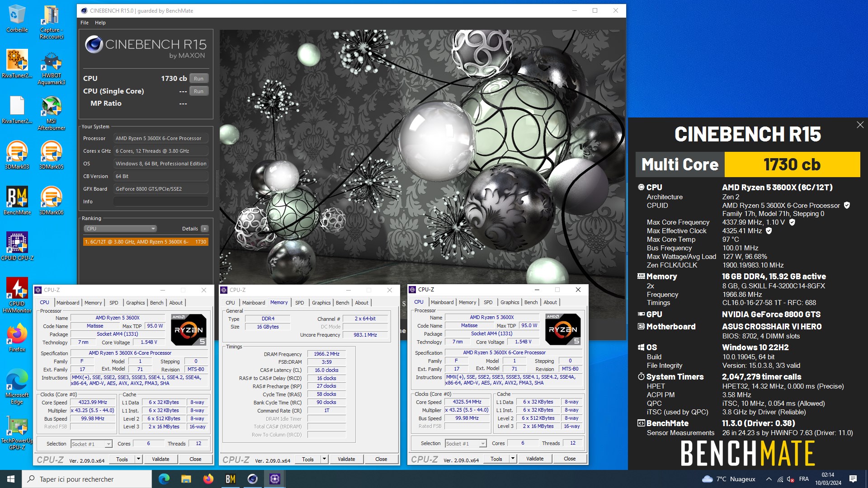
Task: Launch CPUID CPU-Z desktop icon
Action: (17, 246)
